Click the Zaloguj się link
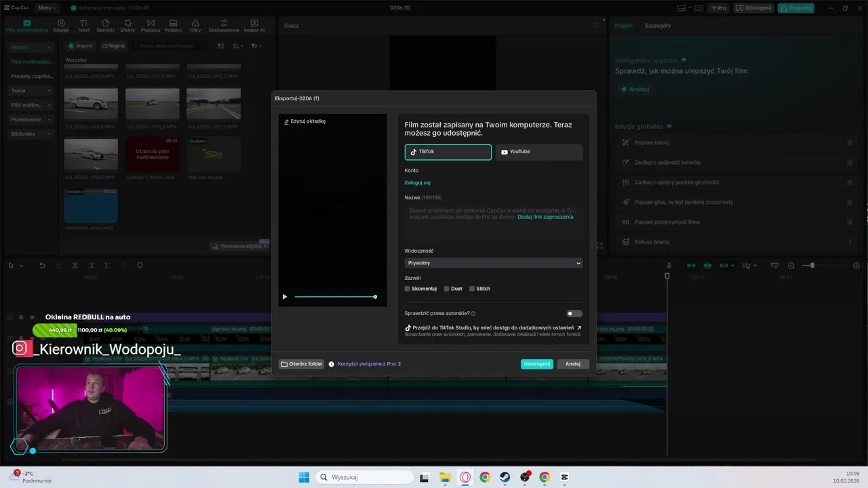This screenshot has width=868, height=488. [418, 183]
